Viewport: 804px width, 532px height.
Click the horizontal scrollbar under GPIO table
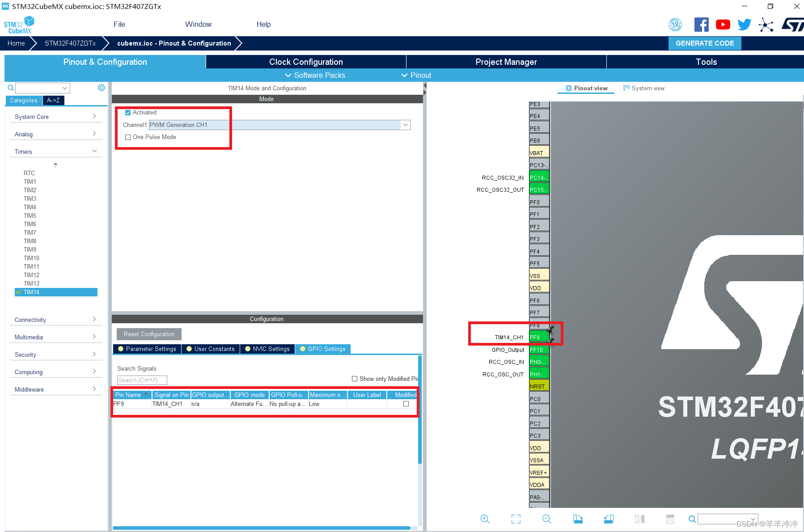click(x=262, y=528)
